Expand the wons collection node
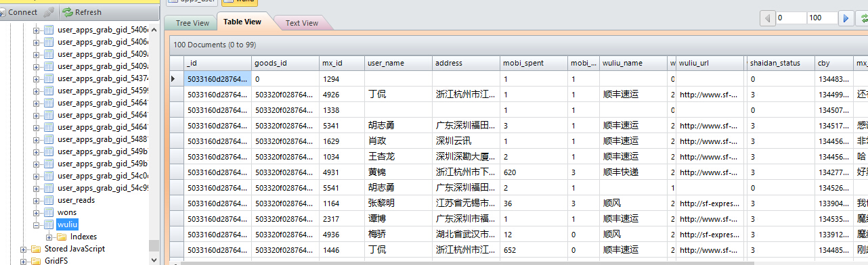Image resolution: width=868 pixels, height=265 pixels. pos(37,212)
